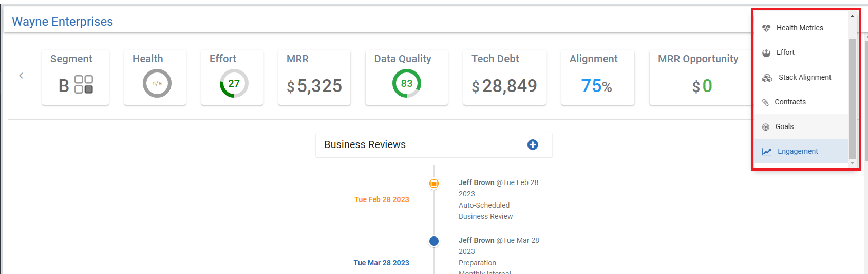Screen dimensions: 868x274
Task: Click the Health card title
Action: click(x=148, y=59)
